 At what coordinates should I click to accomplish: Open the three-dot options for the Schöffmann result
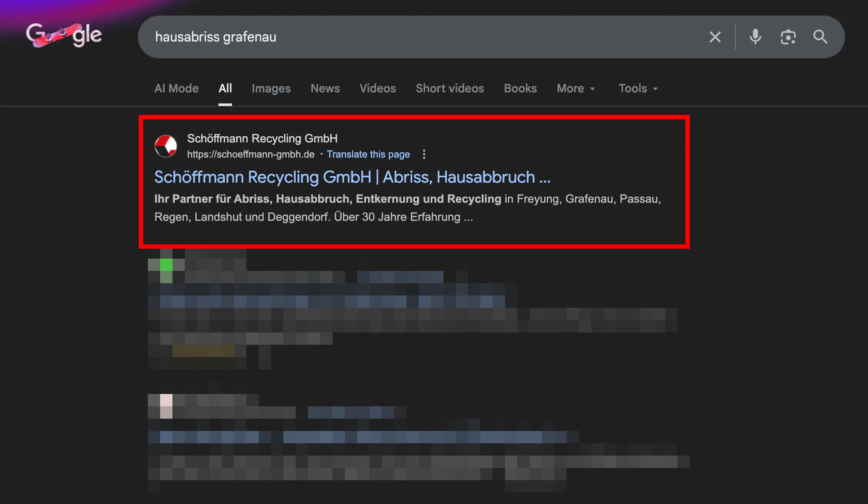click(424, 154)
